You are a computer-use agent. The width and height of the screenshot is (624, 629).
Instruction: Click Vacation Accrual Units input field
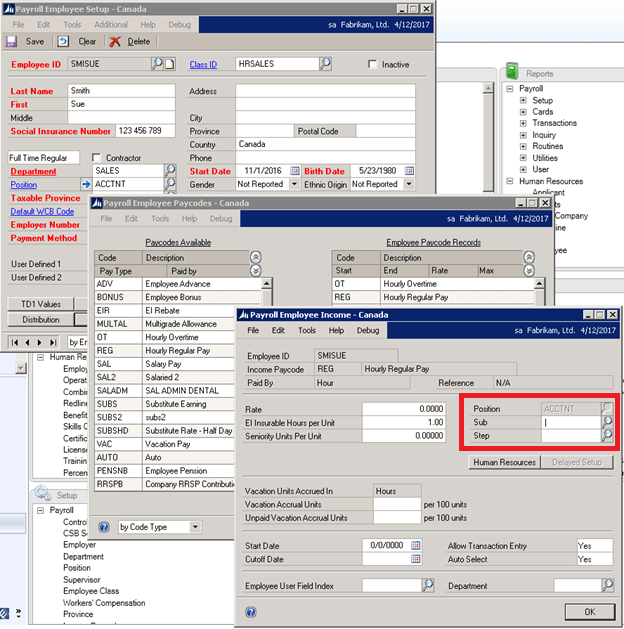(x=397, y=504)
